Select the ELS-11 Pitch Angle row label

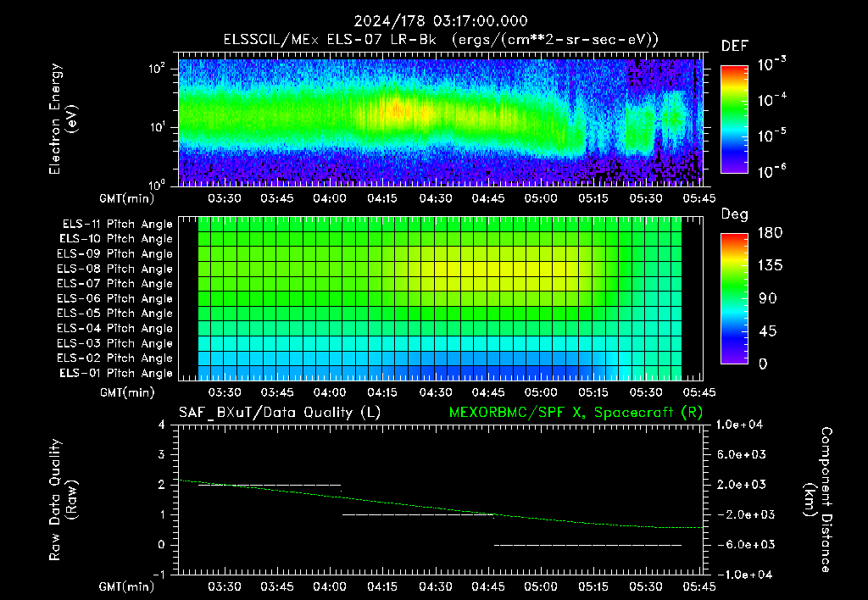coord(117,225)
